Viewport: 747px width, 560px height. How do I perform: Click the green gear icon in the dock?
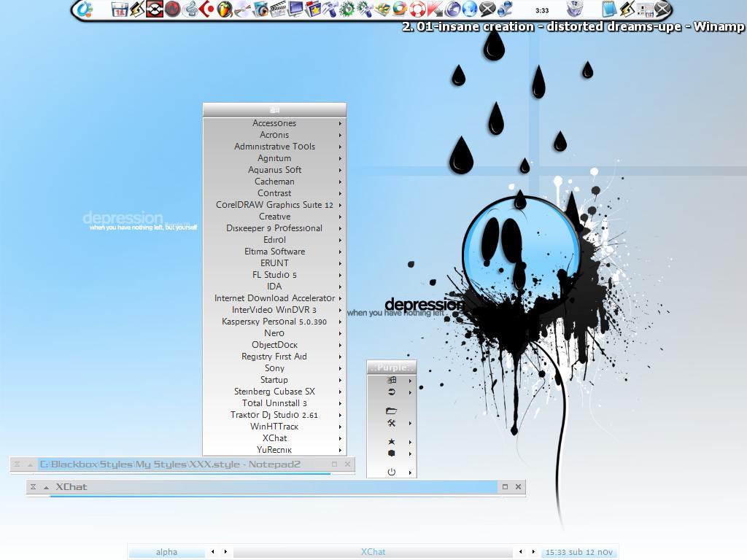tap(347, 9)
